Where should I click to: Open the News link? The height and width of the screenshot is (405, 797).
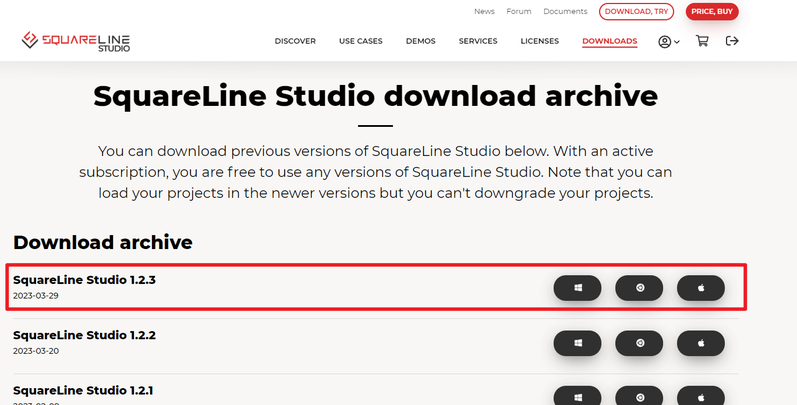pyautogui.click(x=484, y=11)
